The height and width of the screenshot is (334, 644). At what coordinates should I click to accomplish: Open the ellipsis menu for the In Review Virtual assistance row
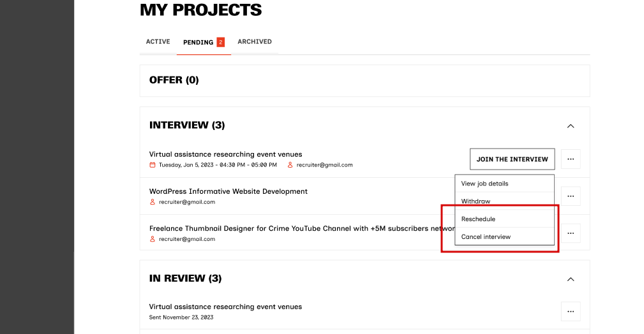571,311
